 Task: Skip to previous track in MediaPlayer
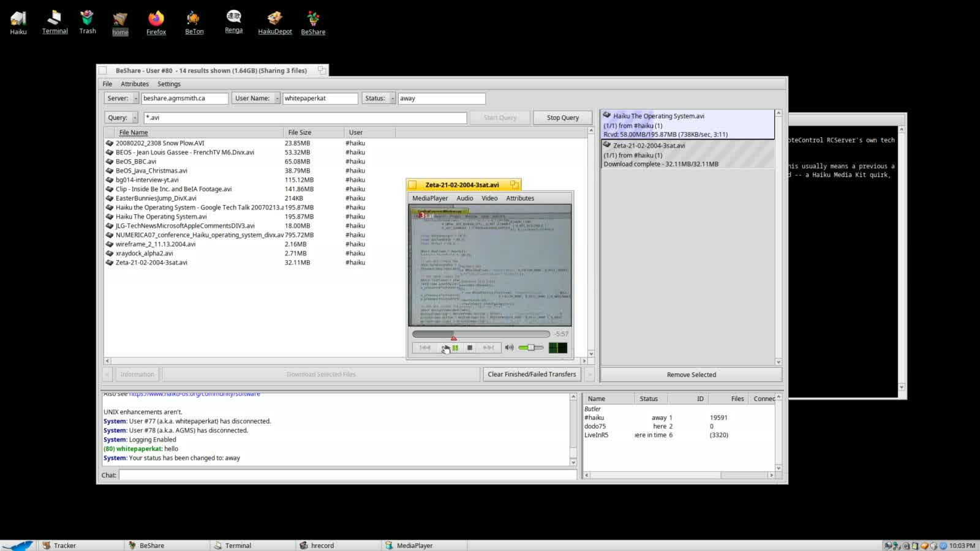(425, 348)
